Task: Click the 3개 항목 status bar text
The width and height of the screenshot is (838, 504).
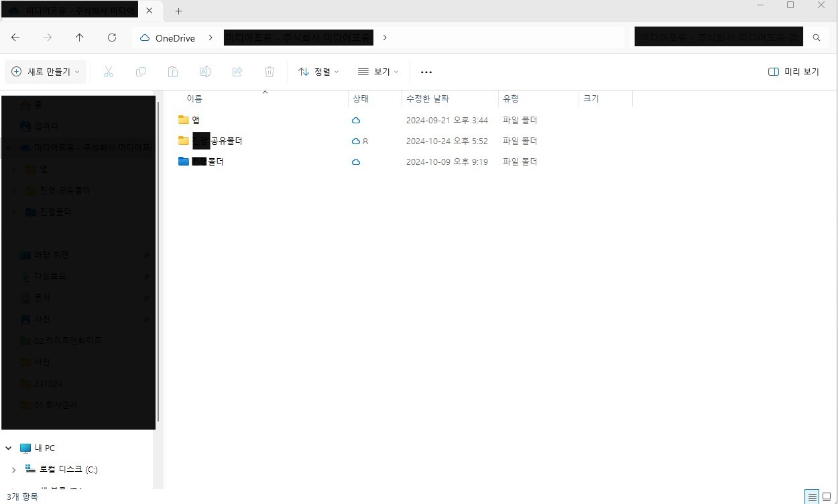Action: click(x=22, y=497)
